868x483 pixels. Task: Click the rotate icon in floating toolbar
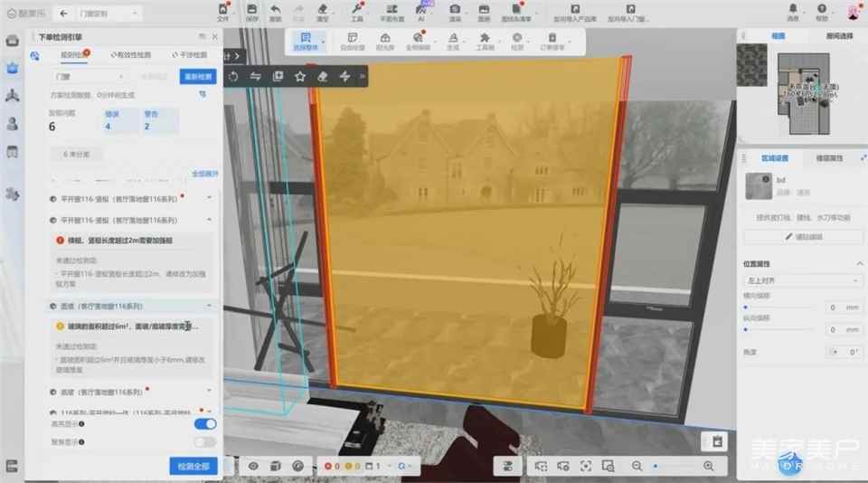pos(234,77)
